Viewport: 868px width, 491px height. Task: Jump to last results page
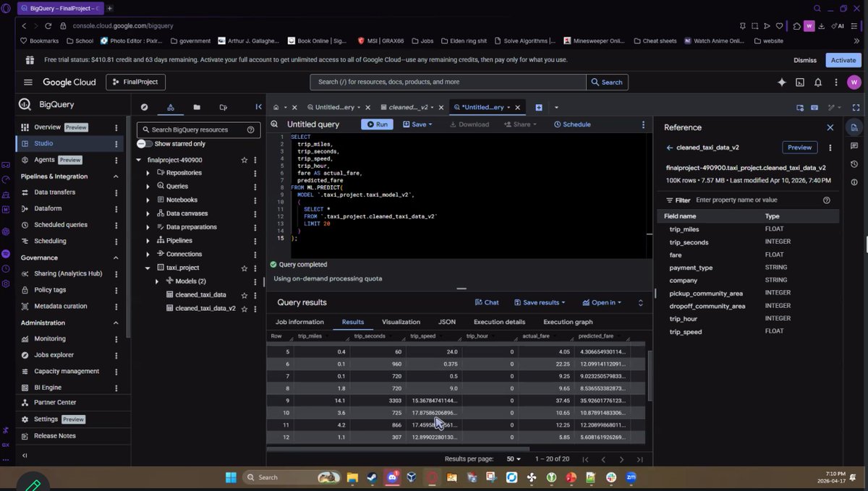(x=639, y=459)
